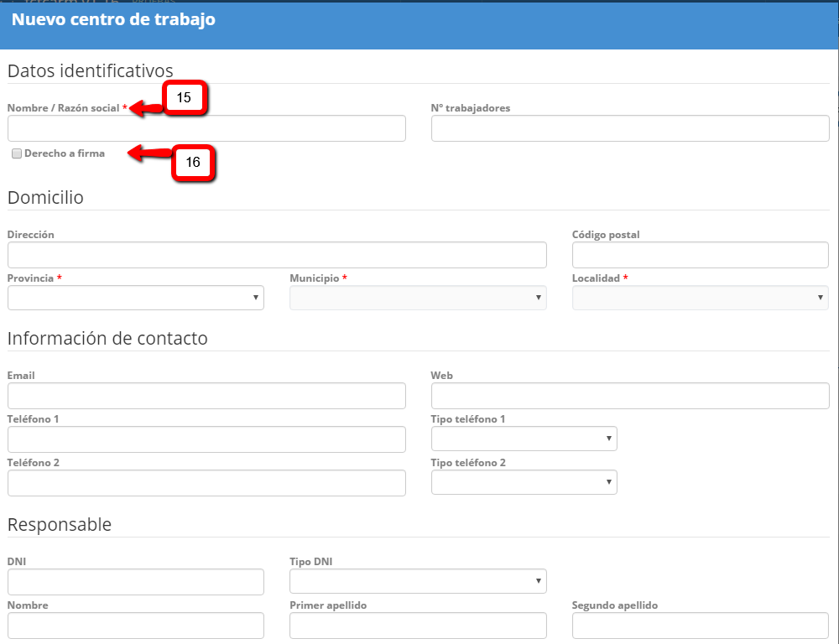
Task: Select the Código postal input field
Action: [x=700, y=255]
